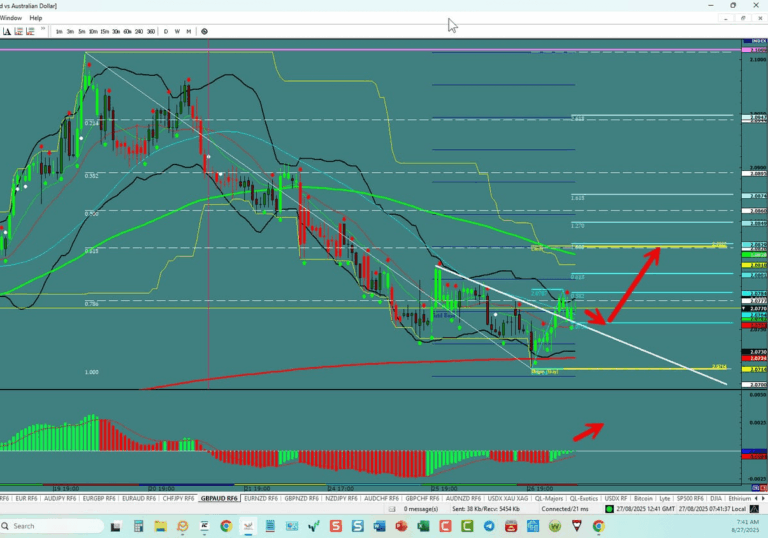768x538 pixels.
Task: Open the Window menu
Action: click(x=11, y=18)
